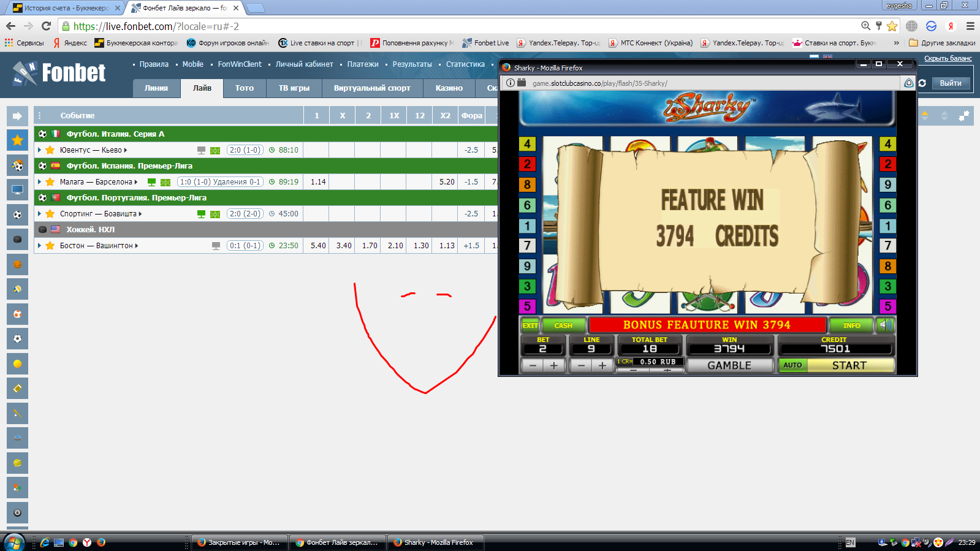Switch to the Линия tab

tap(156, 88)
